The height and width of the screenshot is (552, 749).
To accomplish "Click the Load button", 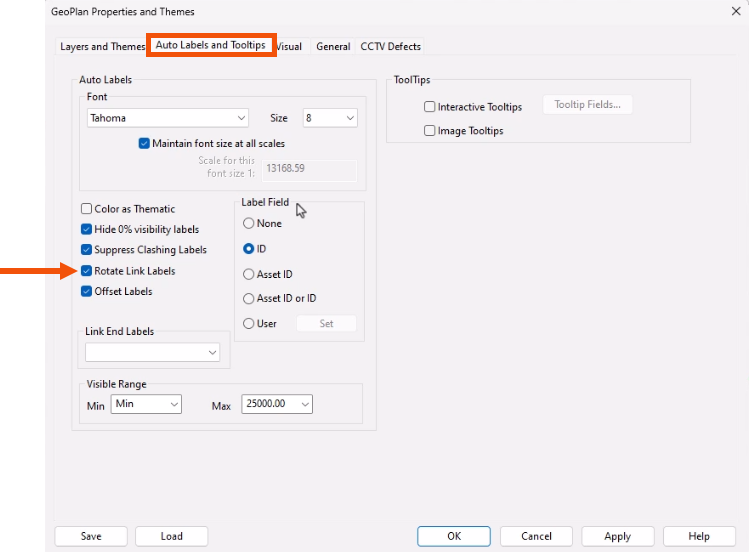I will coord(171,536).
